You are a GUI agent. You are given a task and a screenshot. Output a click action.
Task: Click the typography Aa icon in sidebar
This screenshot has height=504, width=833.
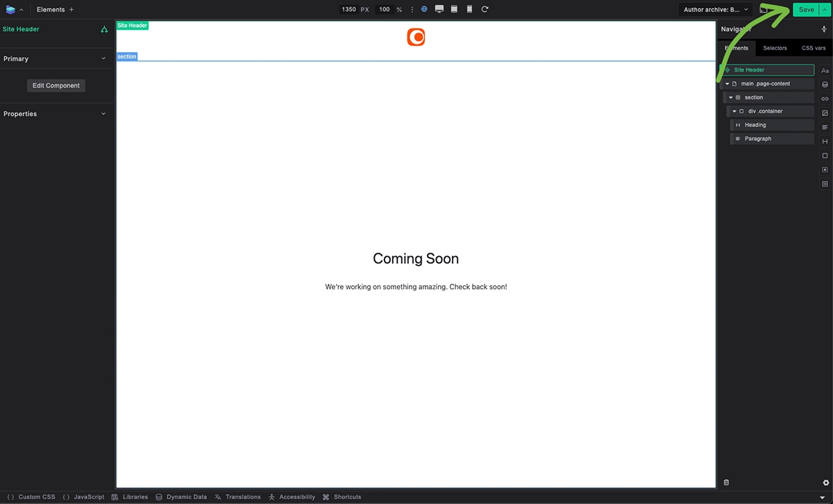[825, 71]
